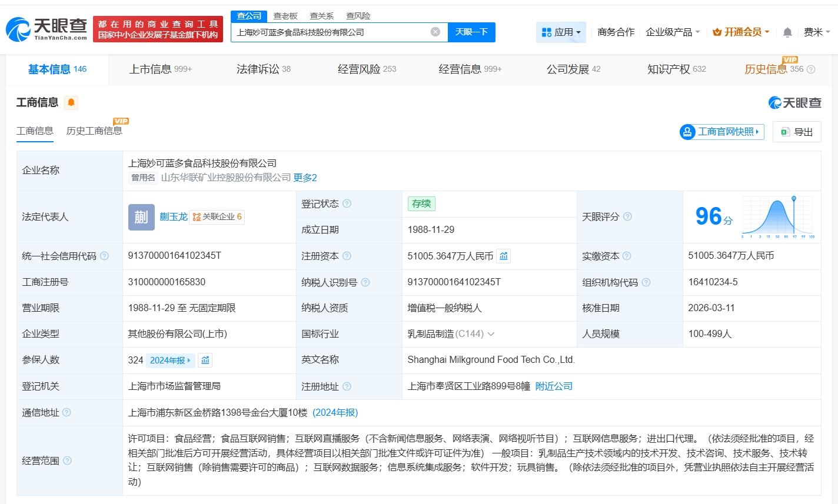Click the company name search input field
The height and width of the screenshot is (504, 838).
330,32
